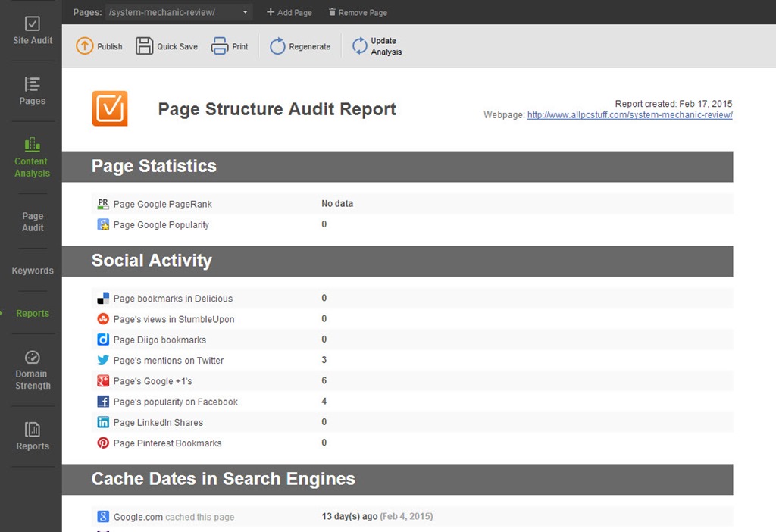Viewport: 776px width, 532px height.
Task: Click the 'No data' PageRank value
Action: pos(337,203)
